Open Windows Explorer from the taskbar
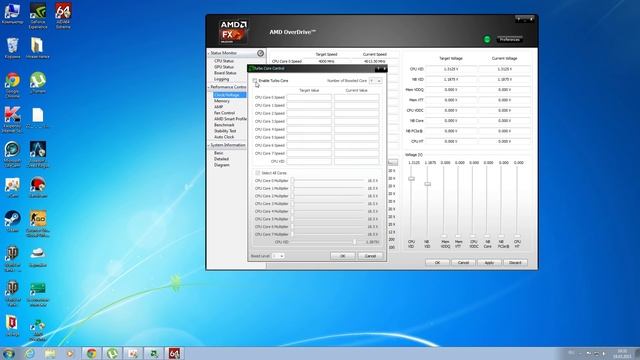Screen dimensions: 640x360 tap(50, 353)
